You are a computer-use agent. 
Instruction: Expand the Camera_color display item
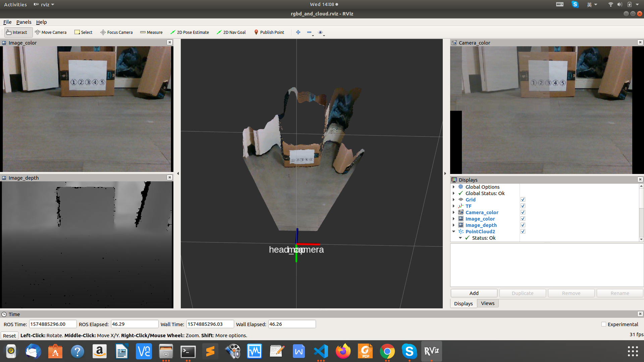pyautogui.click(x=454, y=213)
